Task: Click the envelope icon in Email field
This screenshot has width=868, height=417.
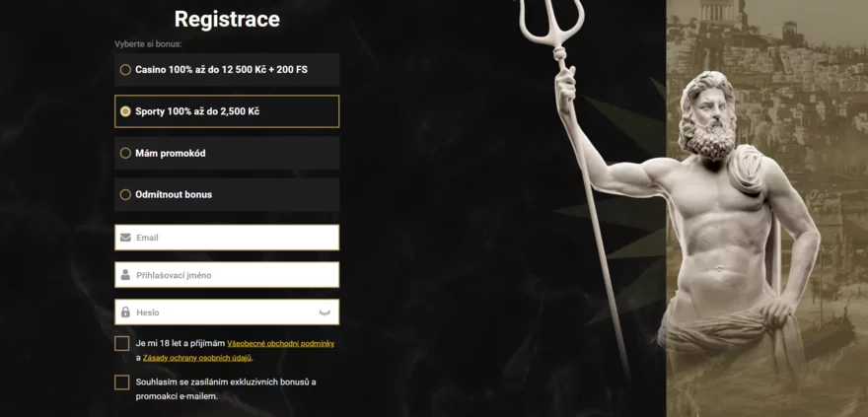Action: (125, 238)
